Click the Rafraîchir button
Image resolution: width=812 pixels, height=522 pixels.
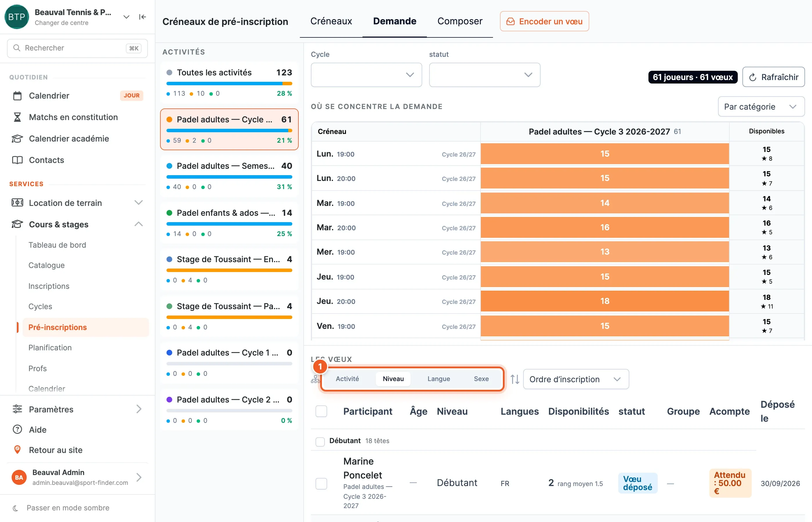pyautogui.click(x=773, y=77)
